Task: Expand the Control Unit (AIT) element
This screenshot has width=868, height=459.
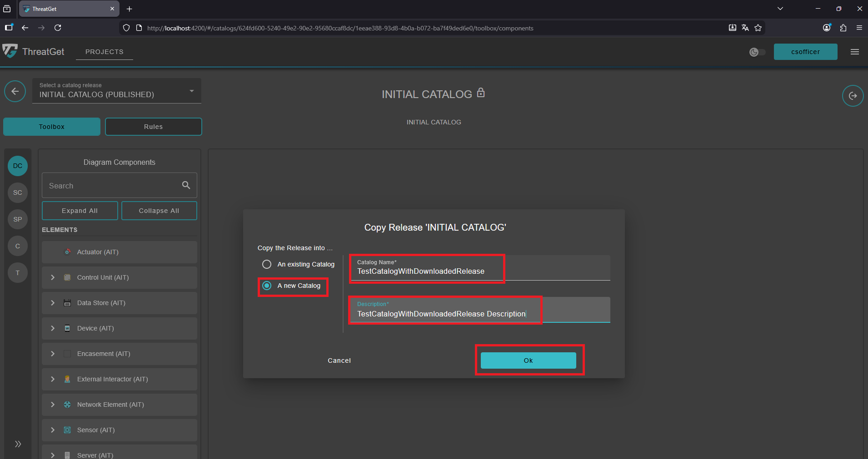Action: 53,277
